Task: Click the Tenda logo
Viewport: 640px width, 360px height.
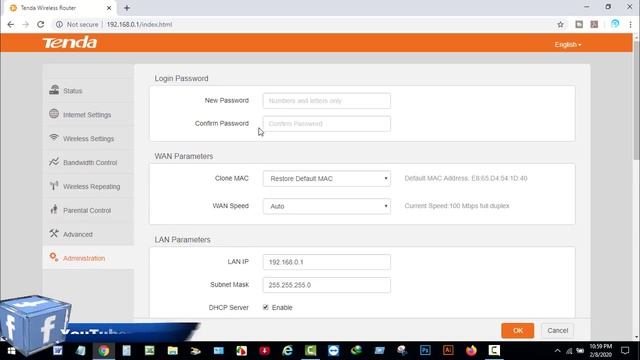Action: click(x=70, y=42)
